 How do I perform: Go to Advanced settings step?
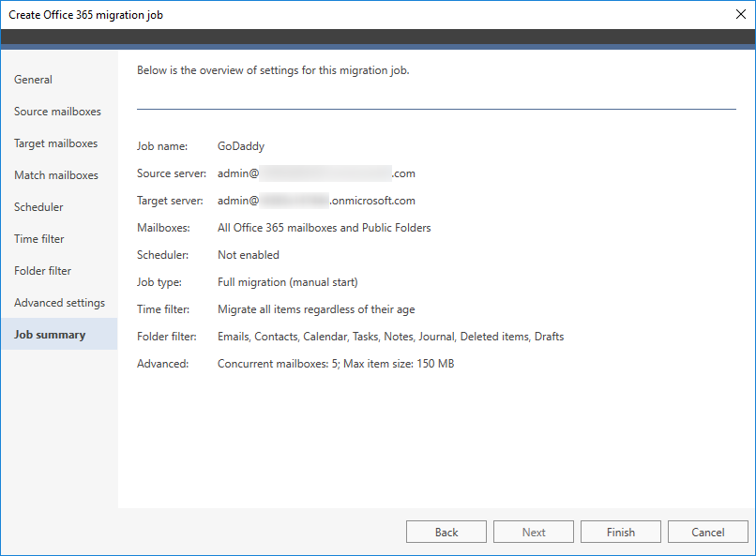point(59,303)
